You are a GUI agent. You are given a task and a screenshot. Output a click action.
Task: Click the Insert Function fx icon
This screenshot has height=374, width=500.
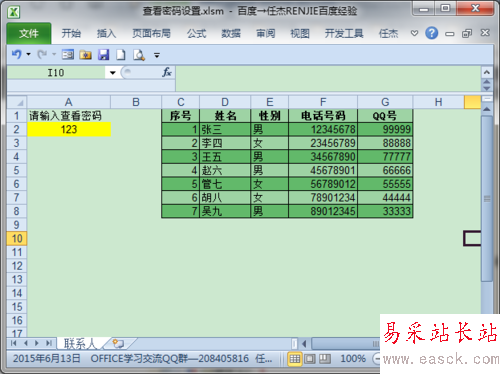point(167,72)
